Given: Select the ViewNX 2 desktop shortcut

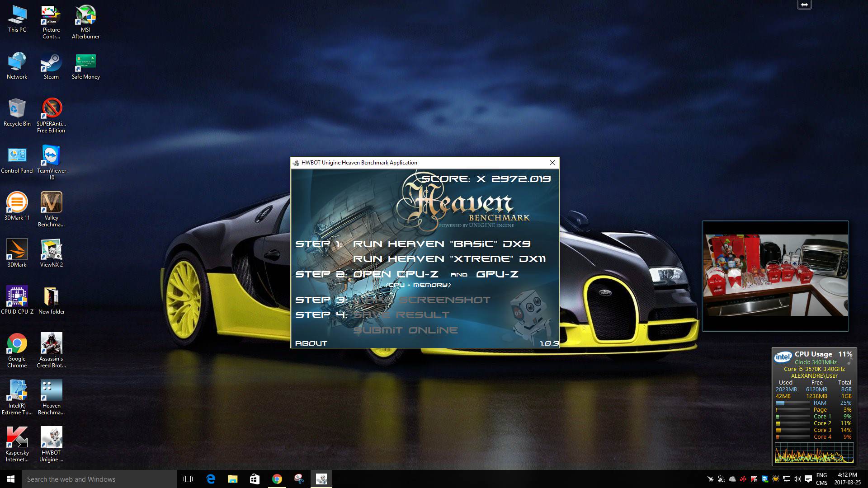Looking at the screenshot, I should 51,254.
